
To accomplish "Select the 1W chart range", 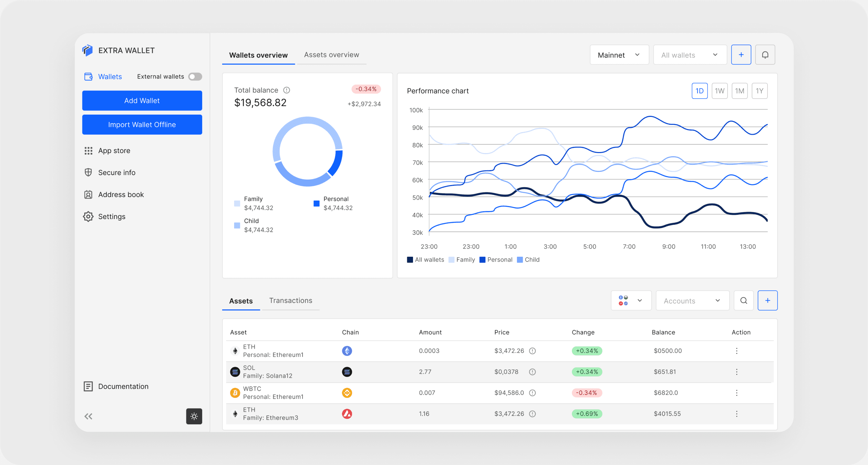I will (719, 91).
